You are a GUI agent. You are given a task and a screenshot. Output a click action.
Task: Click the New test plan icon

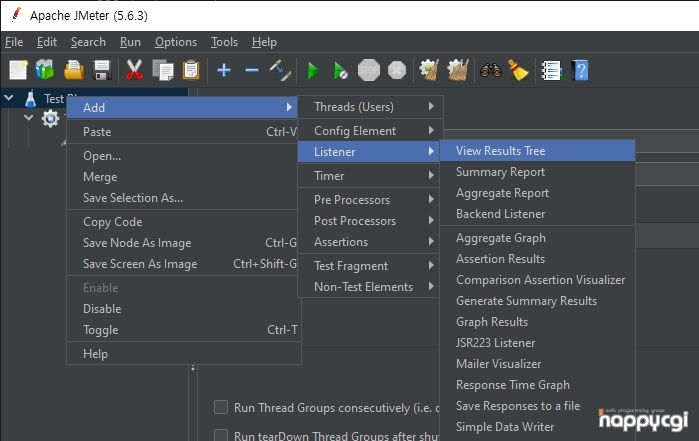pos(18,70)
